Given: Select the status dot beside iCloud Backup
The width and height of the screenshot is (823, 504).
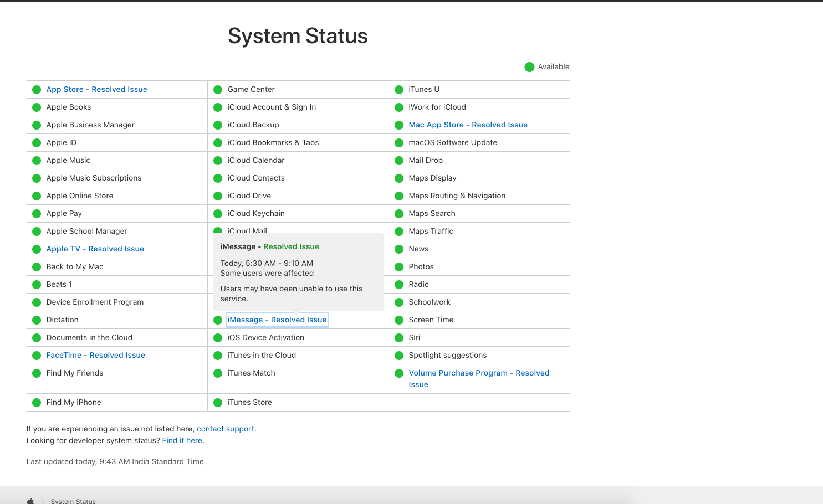Looking at the screenshot, I should (218, 125).
